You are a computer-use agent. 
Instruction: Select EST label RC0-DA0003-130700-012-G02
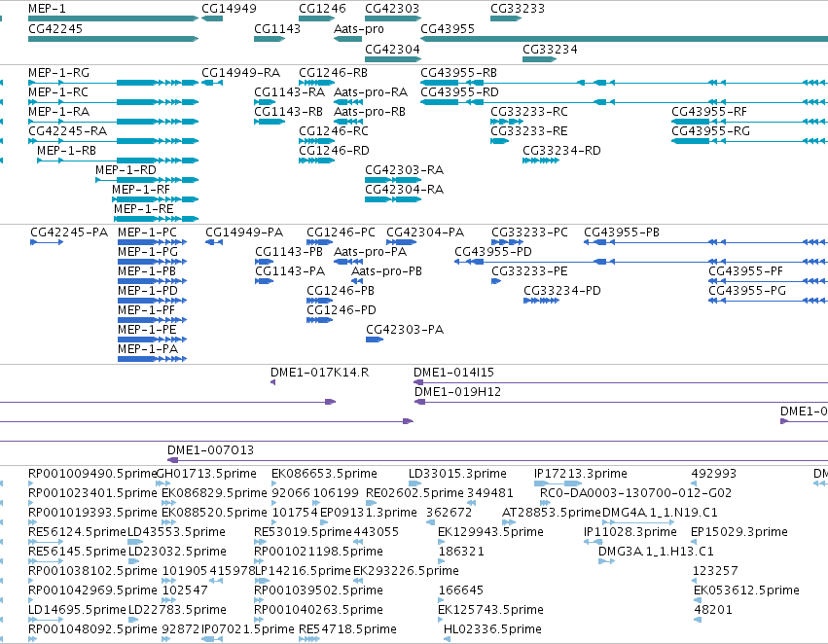(x=635, y=493)
